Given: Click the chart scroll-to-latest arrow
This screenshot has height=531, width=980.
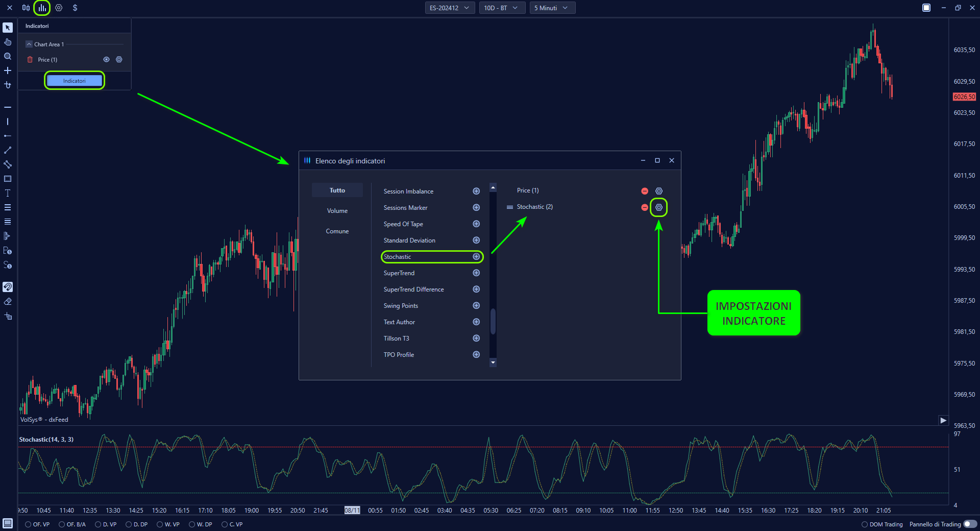Looking at the screenshot, I should [943, 420].
